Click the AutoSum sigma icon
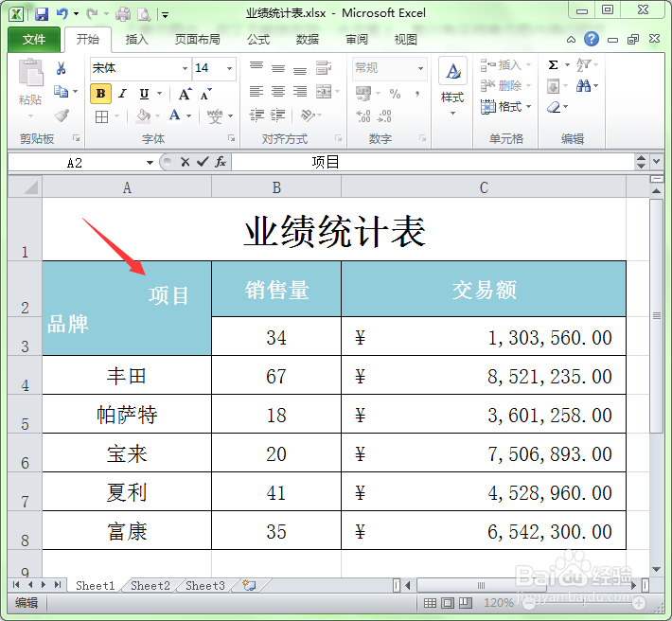672x621 pixels. (x=554, y=65)
